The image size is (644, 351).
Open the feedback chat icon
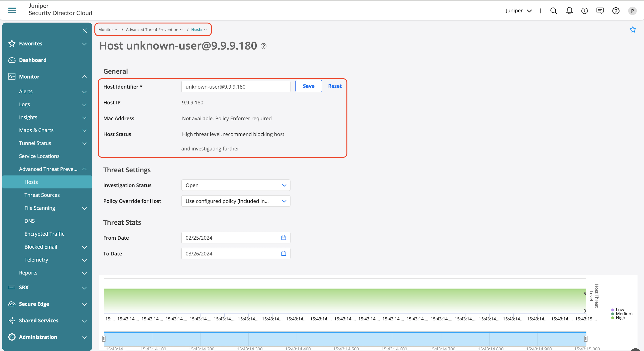(x=600, y=11)
